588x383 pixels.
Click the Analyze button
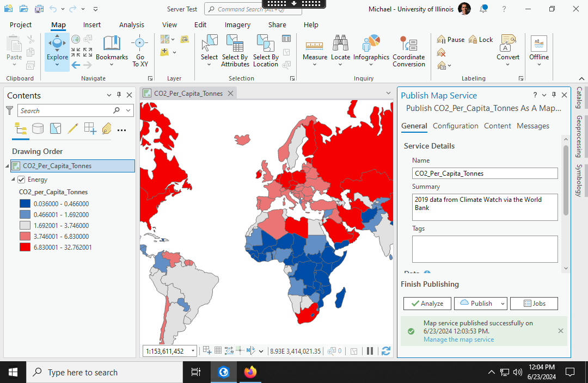427,304
